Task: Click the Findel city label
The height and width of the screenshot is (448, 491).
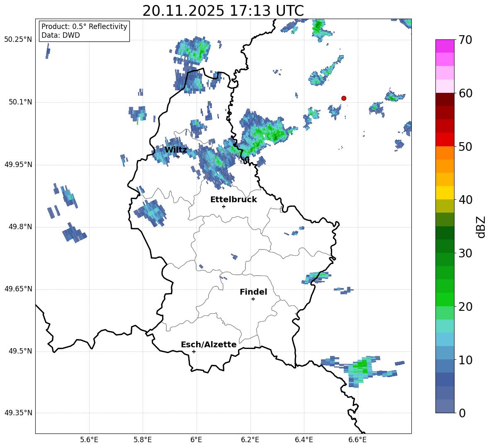Action: [x=253, y=292]
